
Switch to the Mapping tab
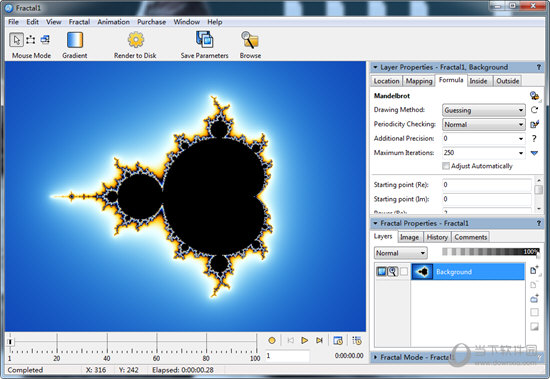(x=419, y=81)
